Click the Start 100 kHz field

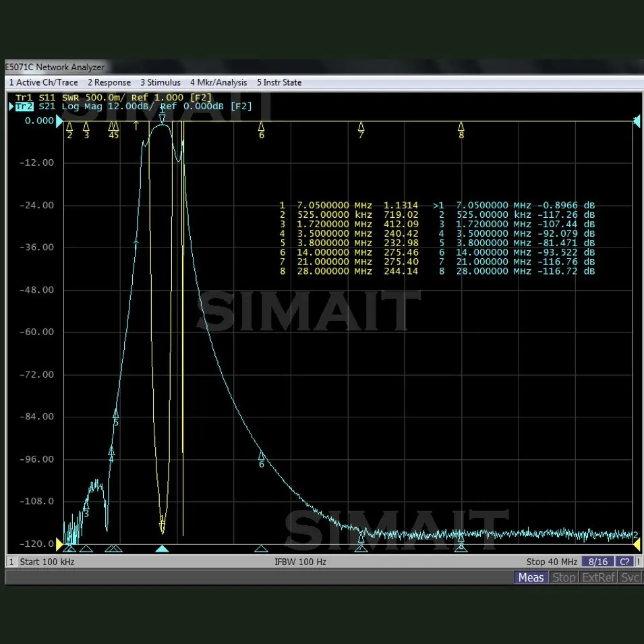pyautogui.click(x=47, y=562)
